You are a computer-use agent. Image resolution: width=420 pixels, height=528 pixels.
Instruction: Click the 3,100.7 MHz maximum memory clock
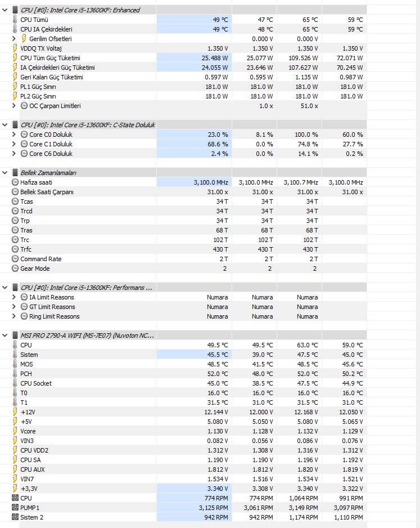point(301,182)
